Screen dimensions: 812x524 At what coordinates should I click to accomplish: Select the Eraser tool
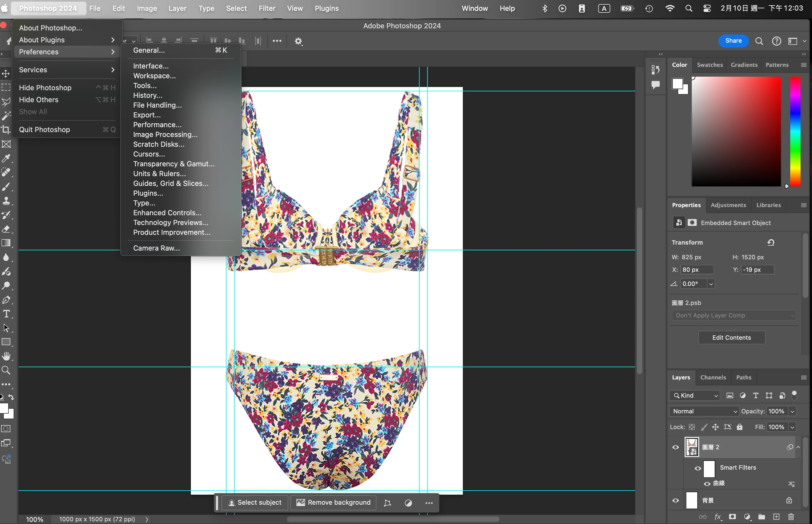(x=6, y=229)
